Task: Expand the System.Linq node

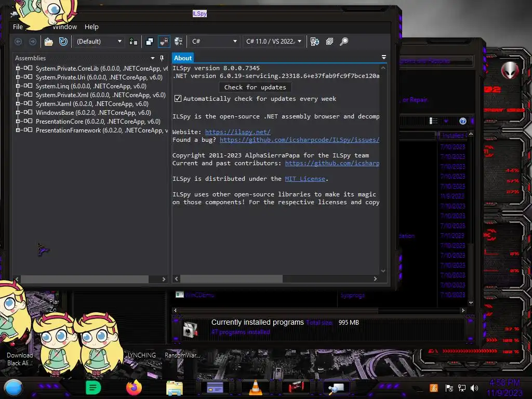Action: point(18,86)
